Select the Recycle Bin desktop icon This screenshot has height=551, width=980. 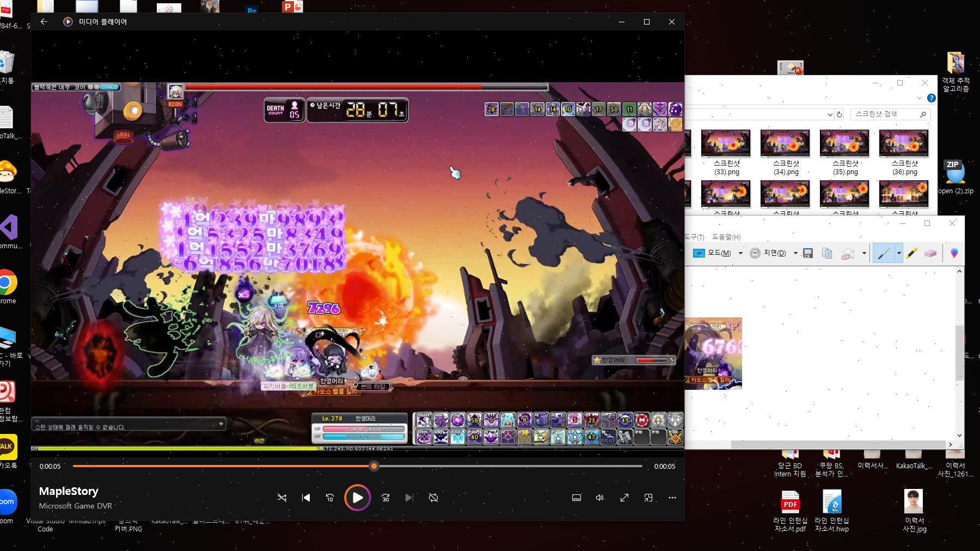pos(7,67)
